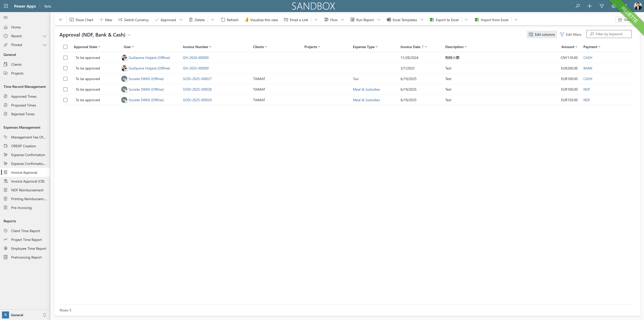
Task: Open the user profile avatar
Action: (638, 6)
